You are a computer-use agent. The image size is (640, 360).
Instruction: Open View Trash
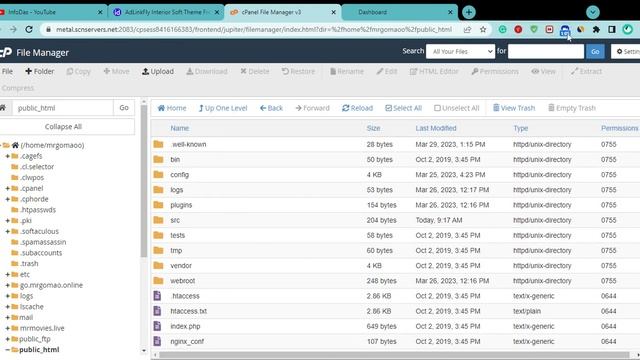[x=514, y=108]
